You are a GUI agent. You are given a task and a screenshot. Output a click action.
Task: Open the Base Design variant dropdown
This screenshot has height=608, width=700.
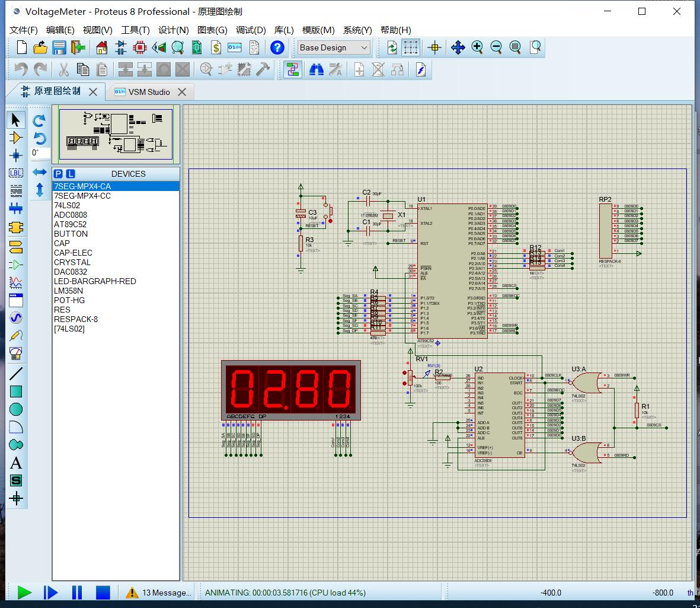pos(334,47)
